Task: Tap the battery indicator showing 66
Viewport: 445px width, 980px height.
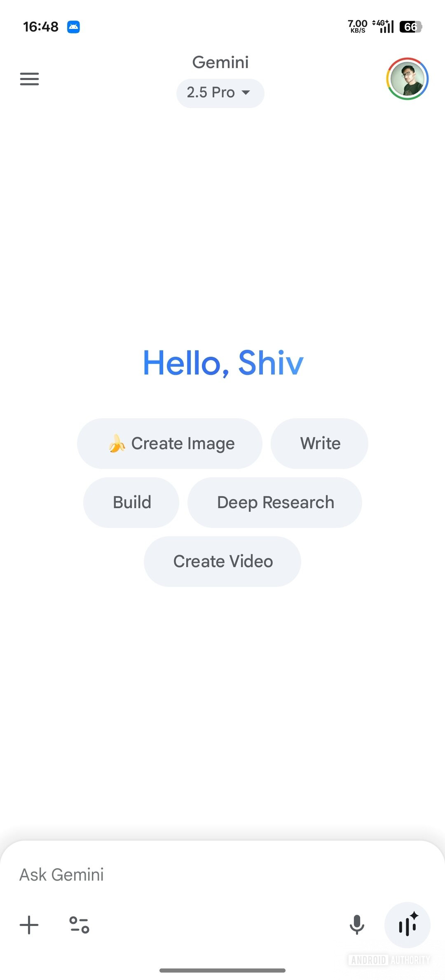Action: (x=411, y=27)
